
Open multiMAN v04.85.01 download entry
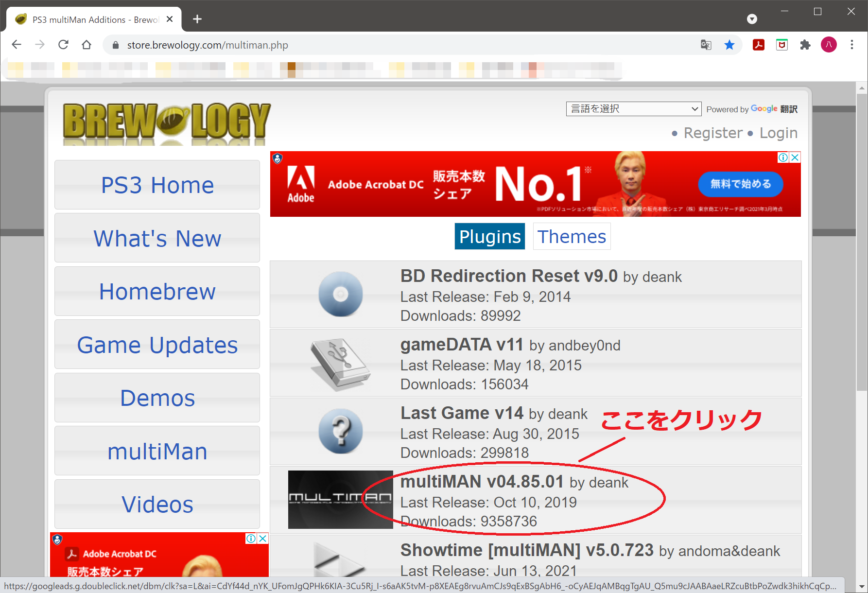click(x=536, y=500)
